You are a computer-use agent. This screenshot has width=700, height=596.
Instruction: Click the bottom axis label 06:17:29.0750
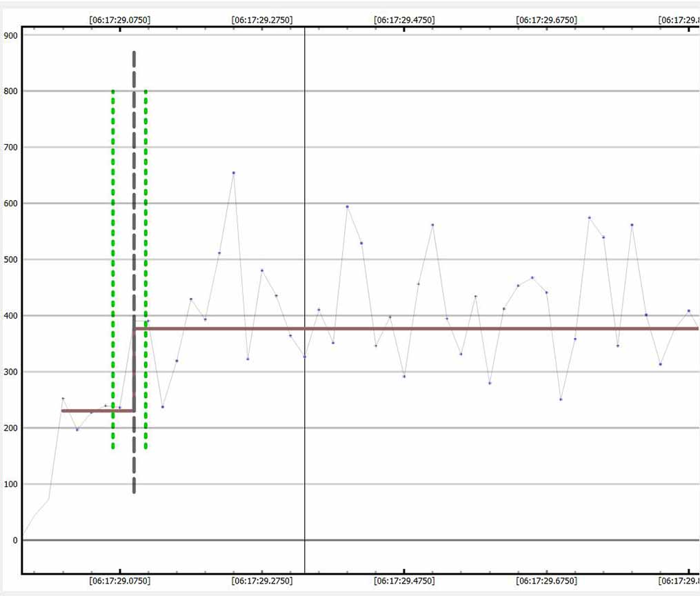click(119, 582)
